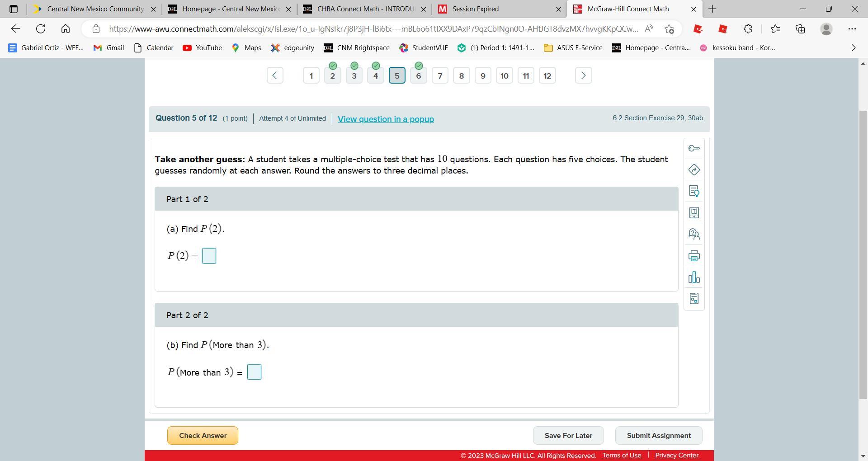
Task: Expand the bookmarks bar overflow chevron
Action: tap(853, 48)
